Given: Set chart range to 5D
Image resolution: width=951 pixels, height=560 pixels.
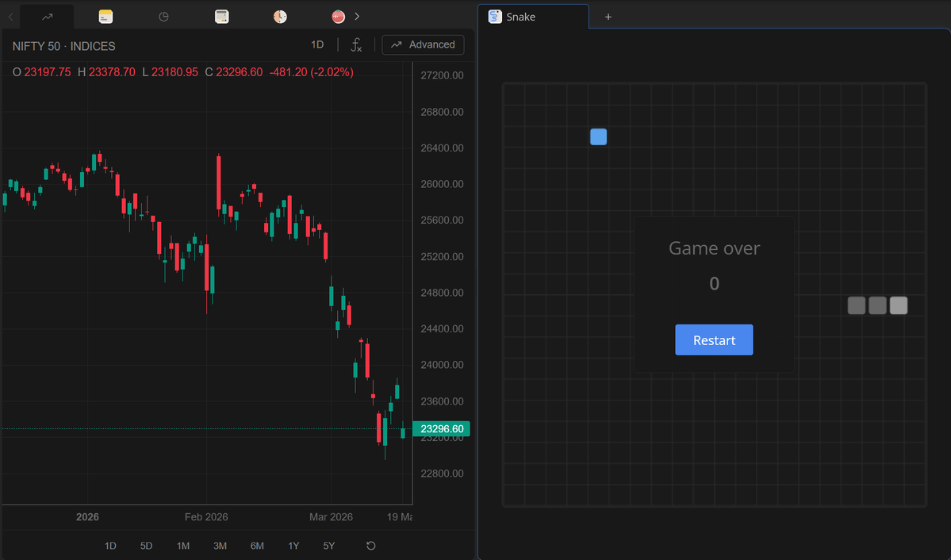Looking at the screenshot, I should click(x=146, y=546).
